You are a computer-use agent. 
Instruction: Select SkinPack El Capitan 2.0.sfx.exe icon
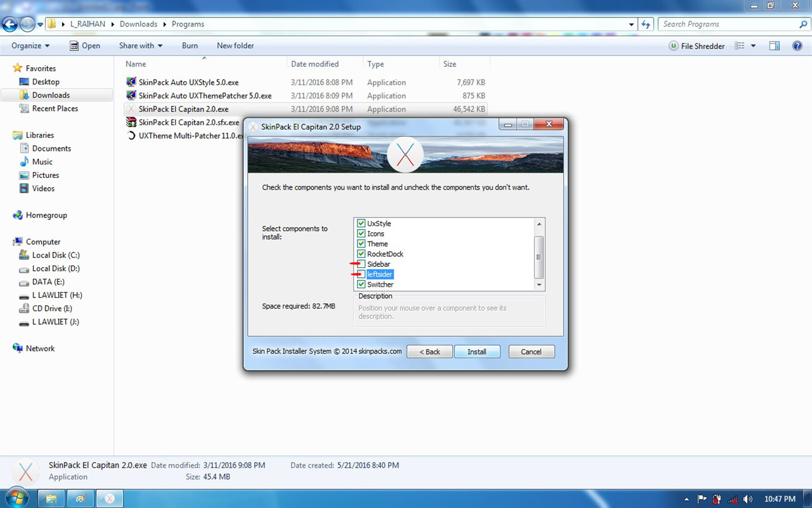pos(131,122)
